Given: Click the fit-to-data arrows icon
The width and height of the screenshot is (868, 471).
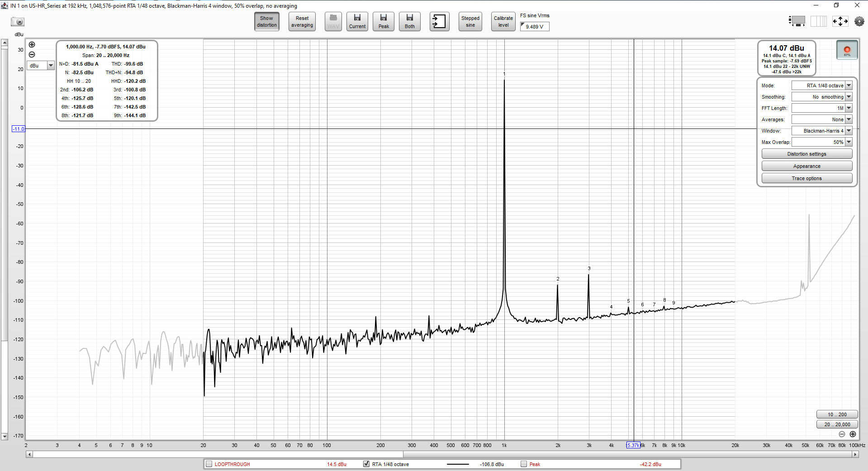Looking at the screenshot, I should click(840, 21).
